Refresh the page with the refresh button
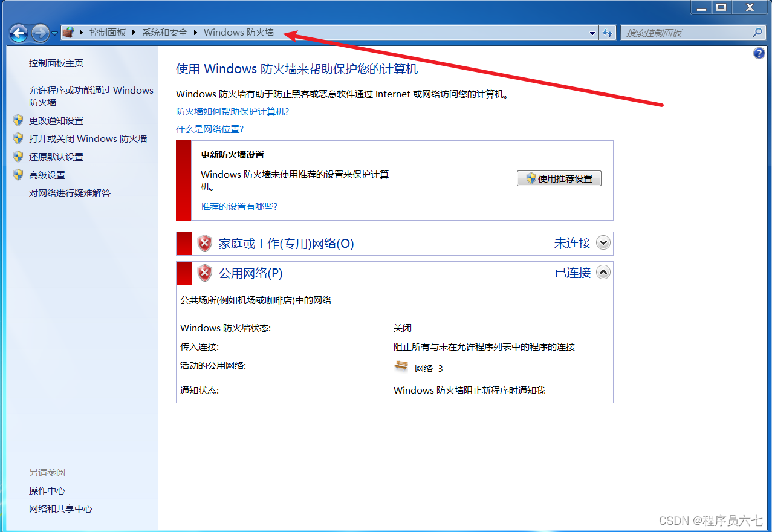Image resolution: width=772 pixels, height=532 pixels. tap(608, 33)
